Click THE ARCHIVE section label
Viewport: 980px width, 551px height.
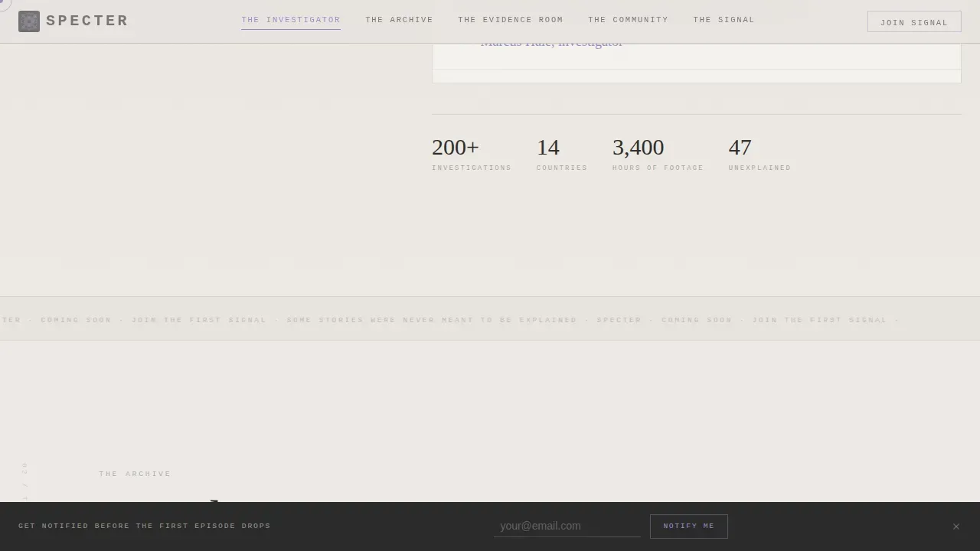(x=135, y=474)
